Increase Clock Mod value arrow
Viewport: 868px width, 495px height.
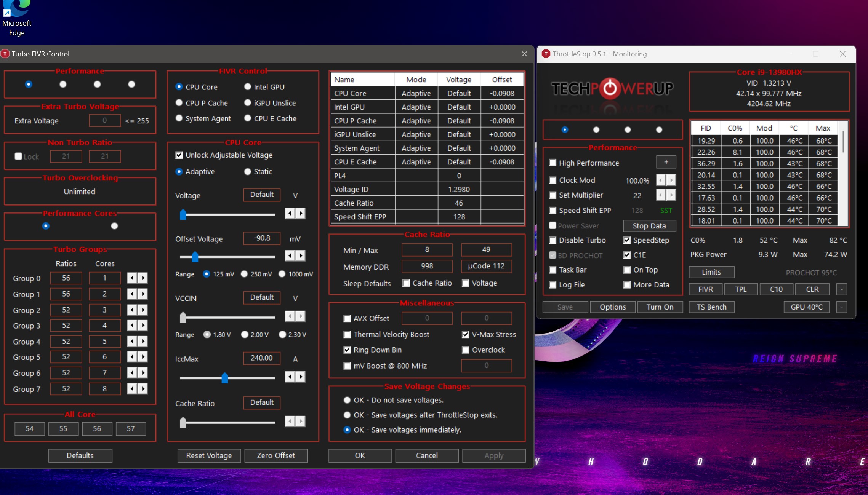tap(671, 180)
